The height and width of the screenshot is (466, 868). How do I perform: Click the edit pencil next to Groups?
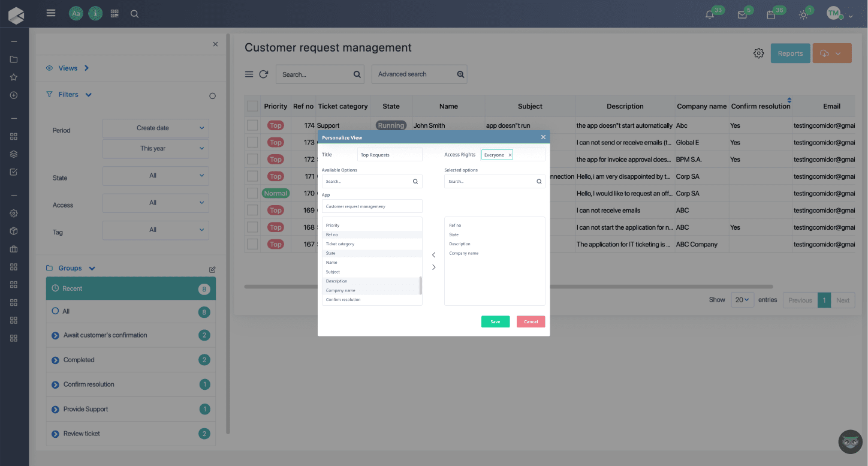click(212, 269)
